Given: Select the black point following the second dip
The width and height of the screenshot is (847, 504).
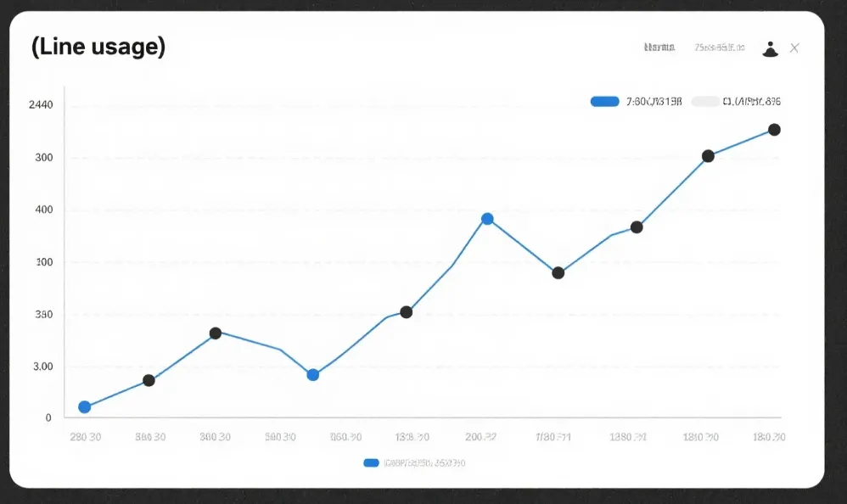Looking at the screenshot, I should pyautogui.click(x=637, y=227).
